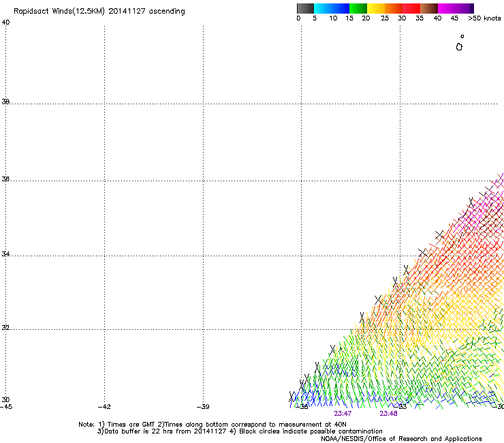Click the purple "23:48" swath time label
The height and width of the screenshot is (443, 504).
point(388,414)
